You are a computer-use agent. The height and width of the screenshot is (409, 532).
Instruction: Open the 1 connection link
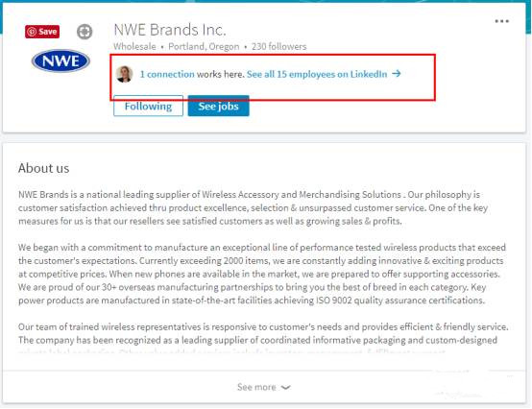[167, 74]
